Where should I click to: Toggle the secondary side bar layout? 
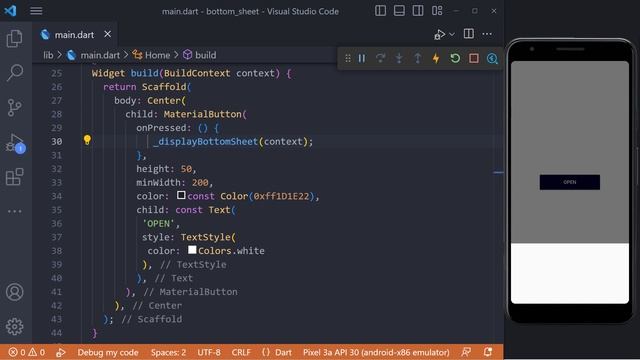pos(418,11)
